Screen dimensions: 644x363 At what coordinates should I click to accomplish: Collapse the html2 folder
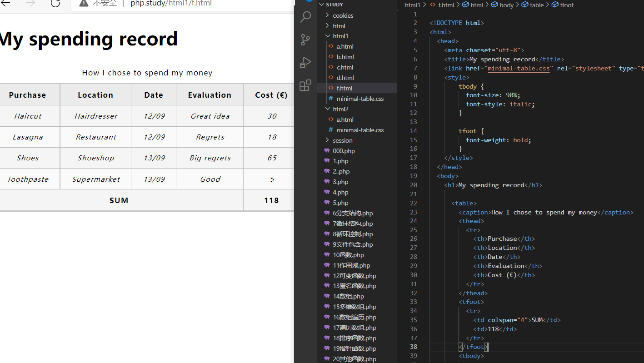tap(327, 109)
